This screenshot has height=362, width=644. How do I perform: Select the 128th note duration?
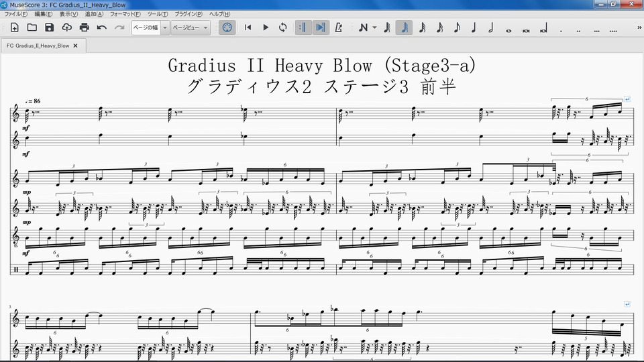387,27
